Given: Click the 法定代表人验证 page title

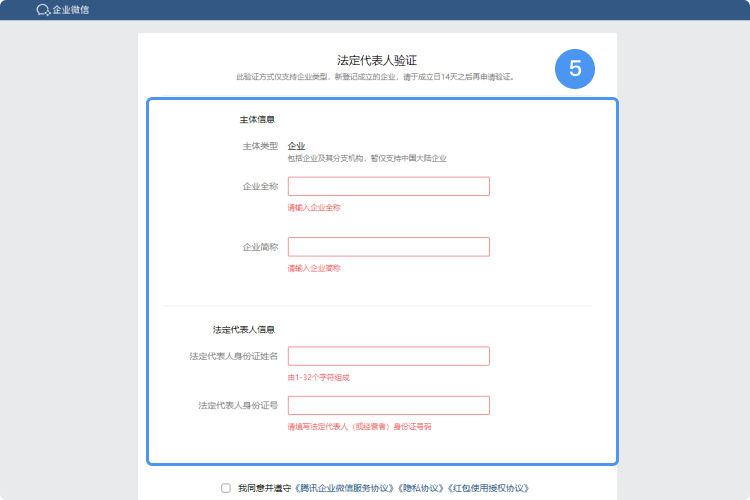Looking at the screenshot, I should click(x=377, y=61).
